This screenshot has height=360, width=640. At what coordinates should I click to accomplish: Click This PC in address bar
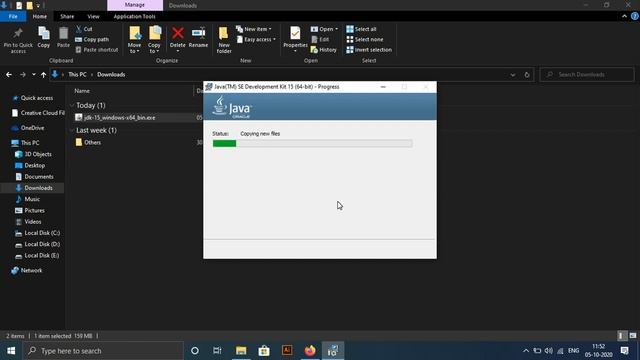(77, 75)
